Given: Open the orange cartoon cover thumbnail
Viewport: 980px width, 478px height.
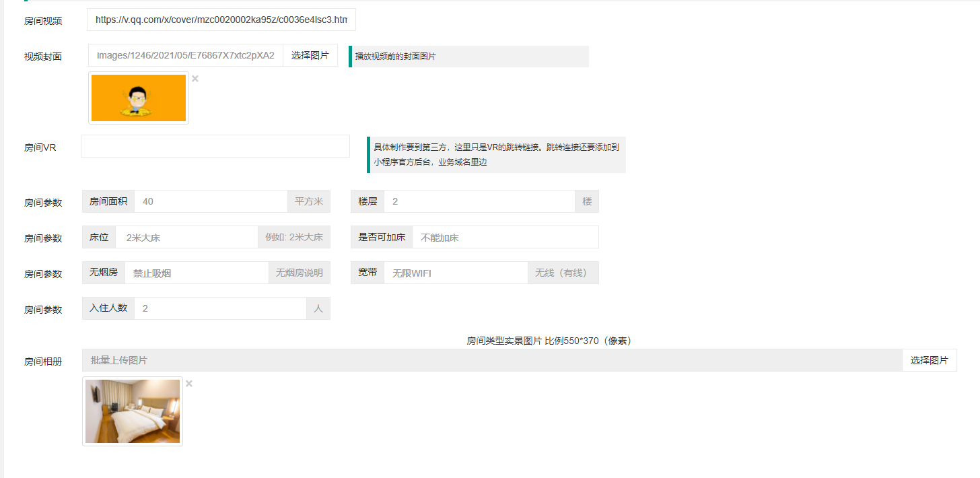Looking at the screenshot, I should 139,98.
